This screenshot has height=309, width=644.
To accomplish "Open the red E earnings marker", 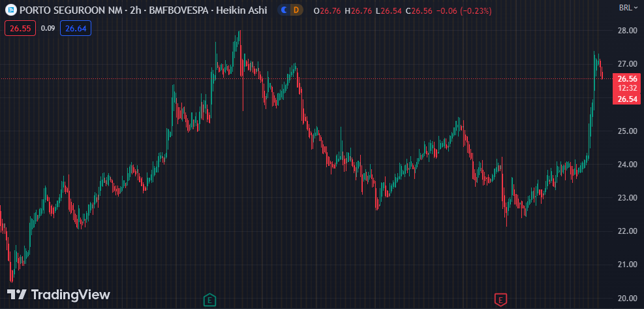I will pyautogui.click(x=500, y=300).
